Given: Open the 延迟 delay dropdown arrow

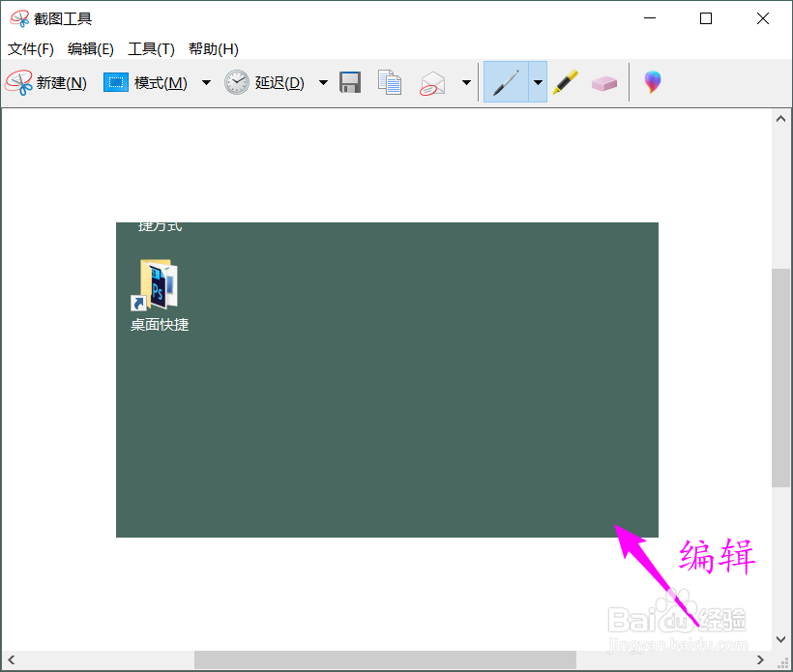Looking at the screenshot, I should pos(322,82).
